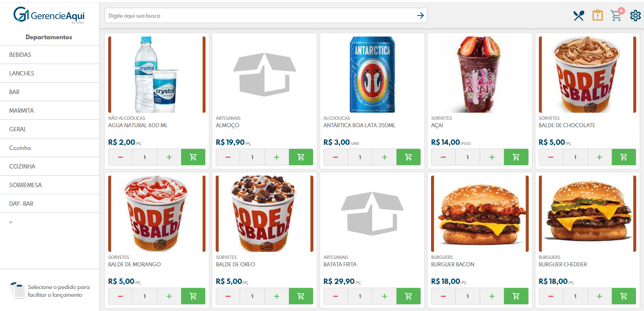Image resolution: width=644 pixels, height=311 pixels.
Task: Open the settings gear icon
Action: tap(635, 16)
